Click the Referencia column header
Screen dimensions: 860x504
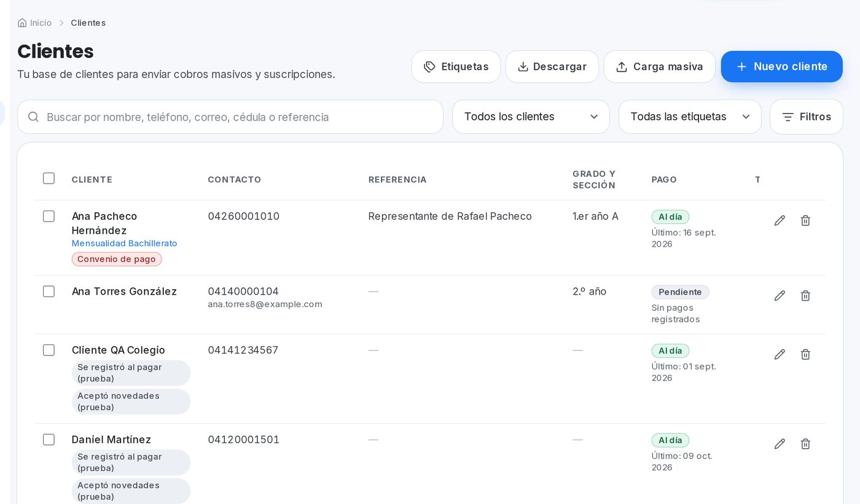397,180
